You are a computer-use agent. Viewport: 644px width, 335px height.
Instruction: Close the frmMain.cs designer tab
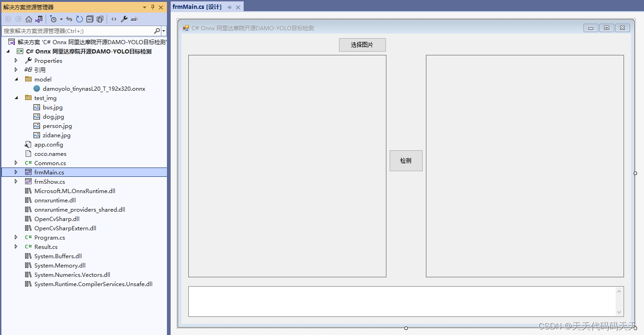coord(238,7)
